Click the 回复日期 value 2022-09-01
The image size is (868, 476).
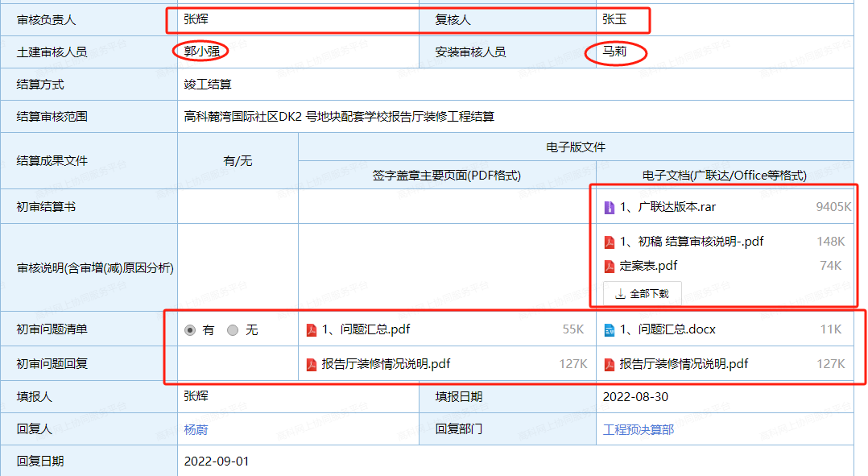coord(217,462)
